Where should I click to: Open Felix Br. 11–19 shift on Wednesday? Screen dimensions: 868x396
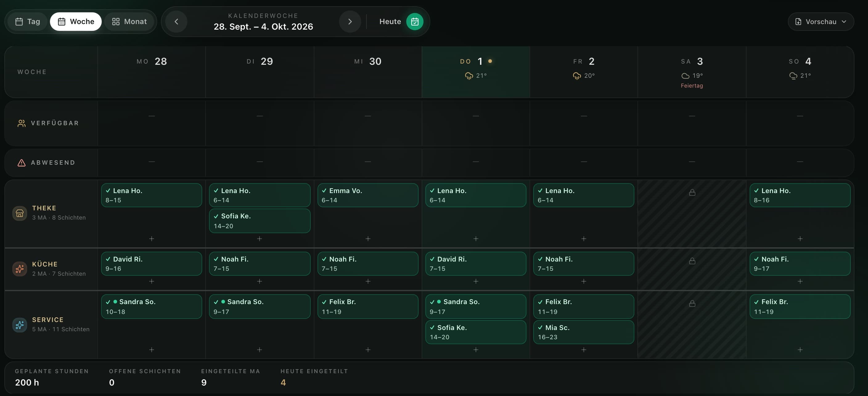coord(368,306)
